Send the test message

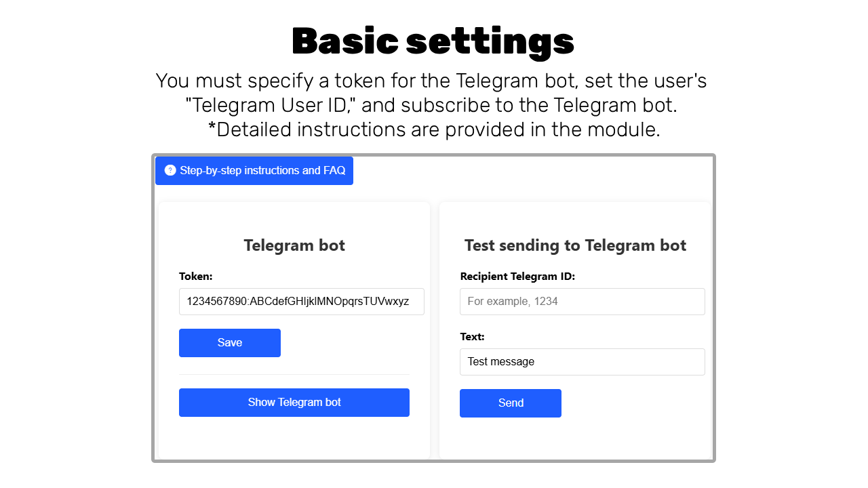coord(511,403)
